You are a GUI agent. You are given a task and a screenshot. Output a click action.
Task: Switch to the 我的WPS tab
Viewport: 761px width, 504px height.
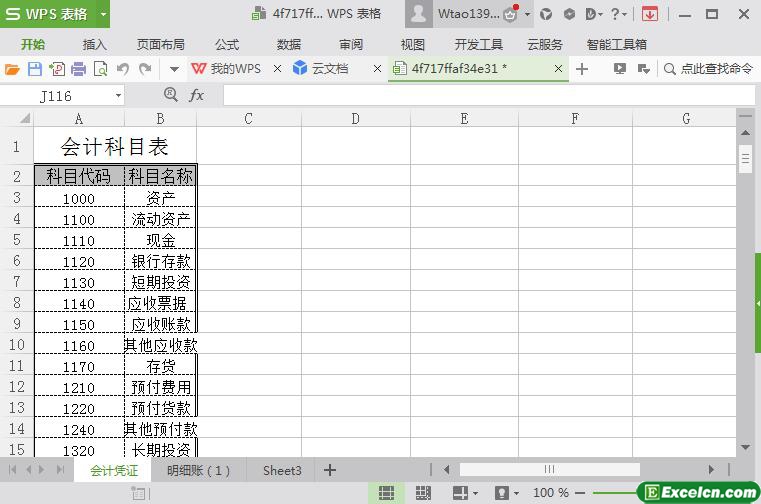226,68
